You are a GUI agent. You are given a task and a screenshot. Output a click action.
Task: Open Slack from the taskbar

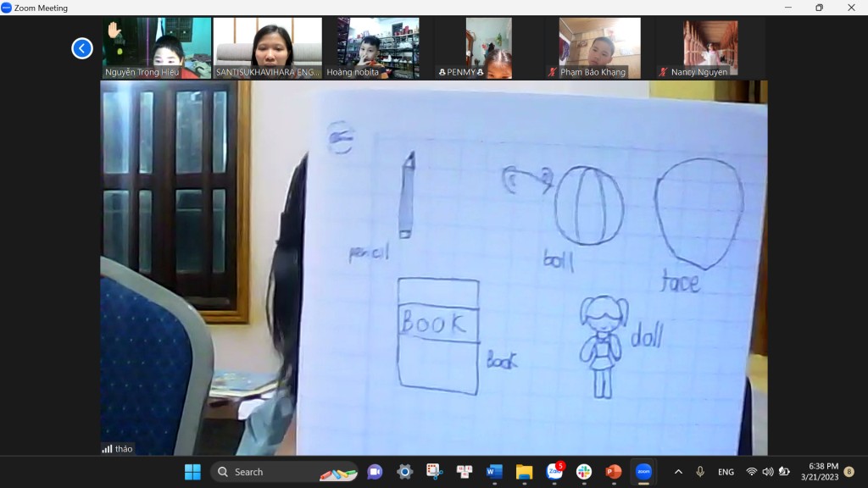(584, 472)
